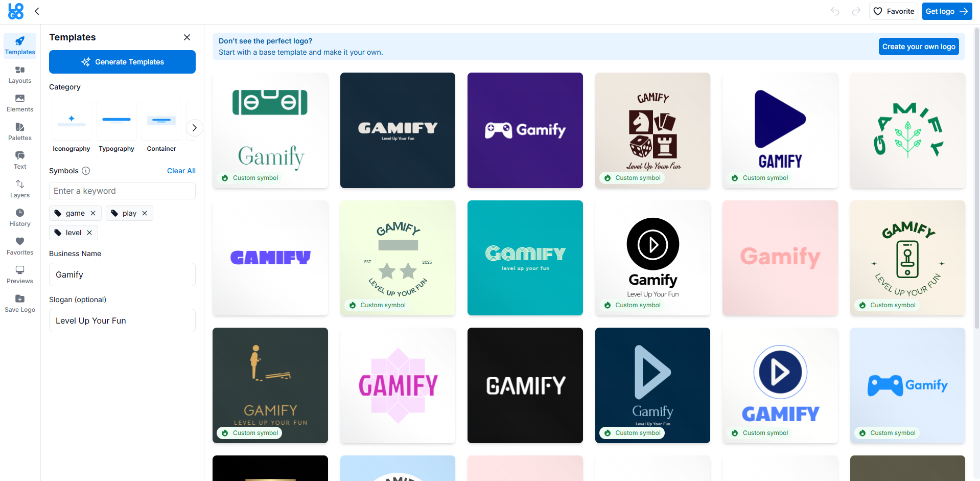Remove the 'play' keyword tag
The width and height of the screenshot is (980, 481).
click(x=145, y=213)
